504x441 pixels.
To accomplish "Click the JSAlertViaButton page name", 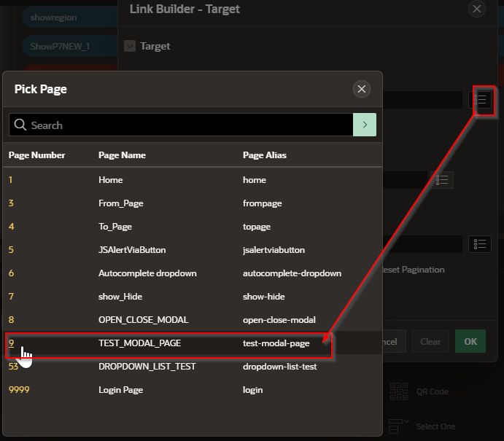I will [x=132, y=250].
